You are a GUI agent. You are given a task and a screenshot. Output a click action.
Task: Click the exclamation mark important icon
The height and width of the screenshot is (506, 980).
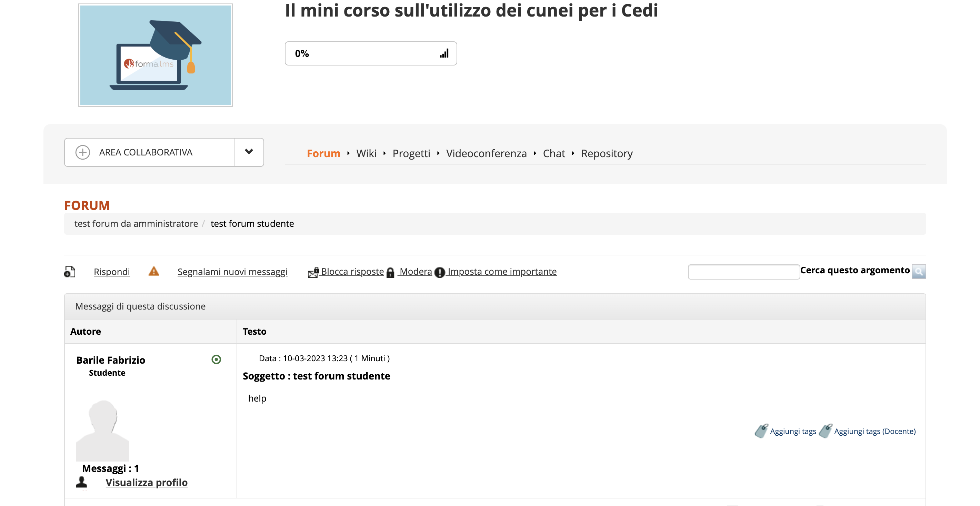(439, 272)
